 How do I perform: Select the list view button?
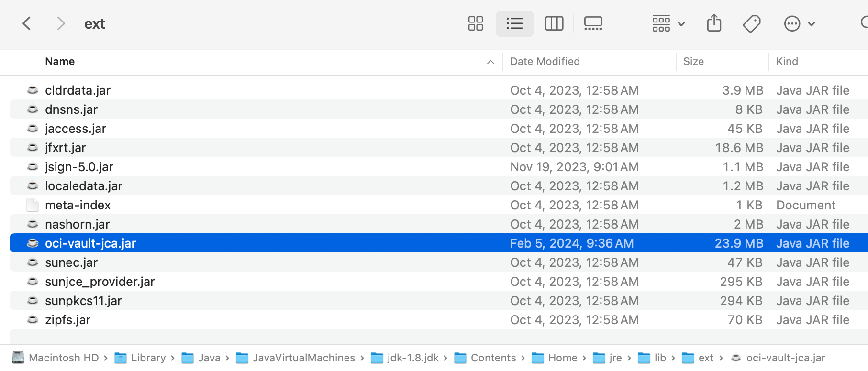point(514,23)
